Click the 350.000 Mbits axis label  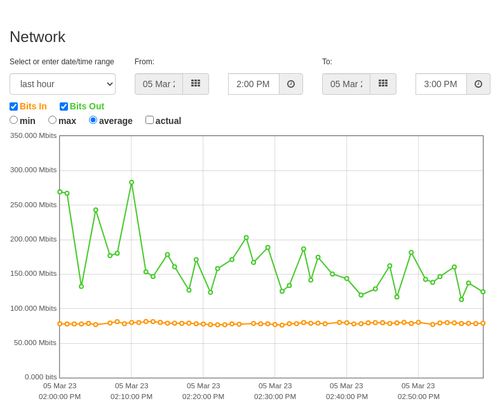point(33,136)
